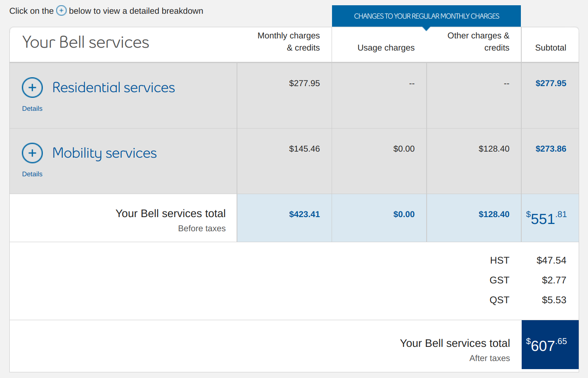Select before-taxes total $551.81

(x=546, y=218)
